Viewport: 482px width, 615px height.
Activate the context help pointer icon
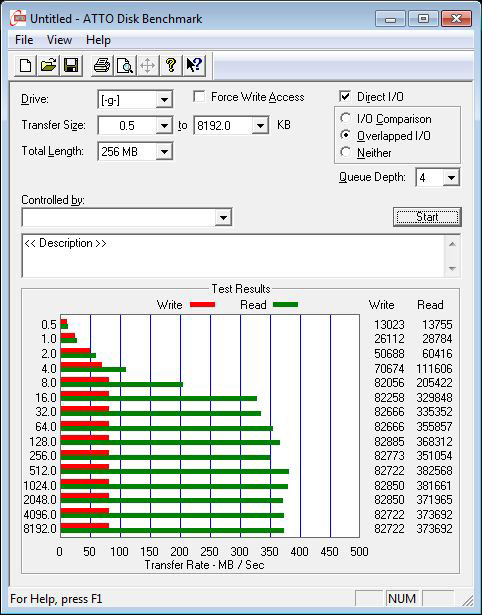point(194,66)
